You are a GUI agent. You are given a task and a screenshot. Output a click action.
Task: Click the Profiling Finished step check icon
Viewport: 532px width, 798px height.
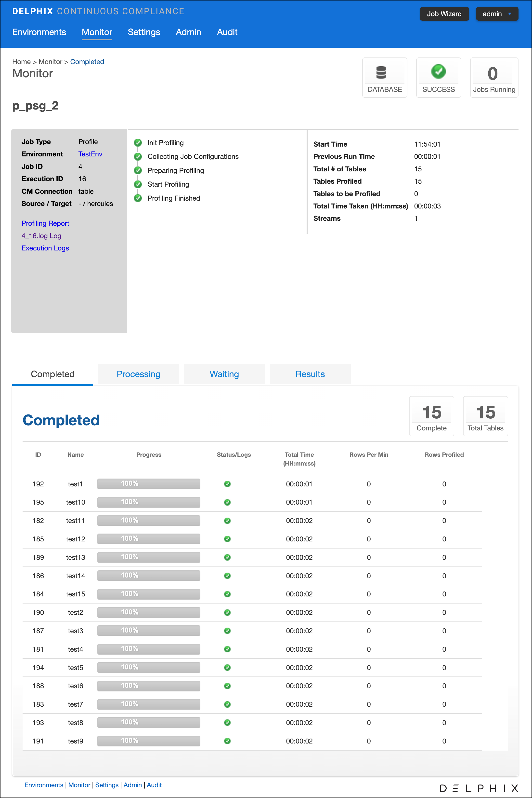click(138, 198)
